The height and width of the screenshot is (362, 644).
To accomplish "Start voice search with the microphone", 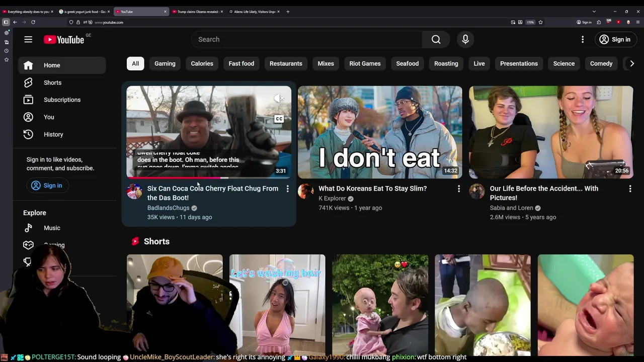I will (465, 39).
